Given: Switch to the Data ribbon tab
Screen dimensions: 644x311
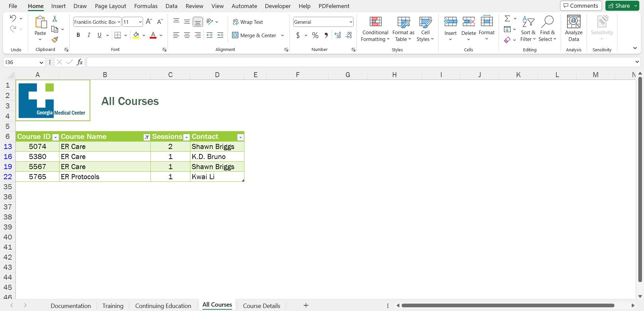Looking at the screenshot, I should click(171, 6).
